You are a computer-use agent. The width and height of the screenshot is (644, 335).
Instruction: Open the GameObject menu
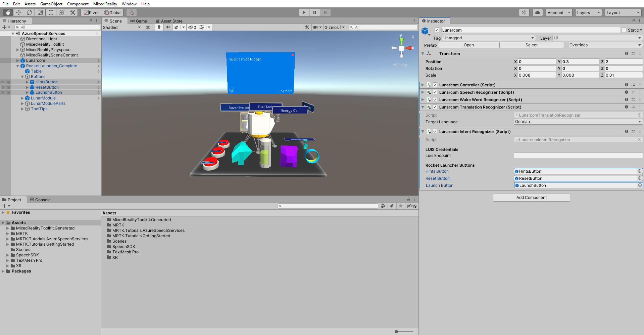[51, 4]
